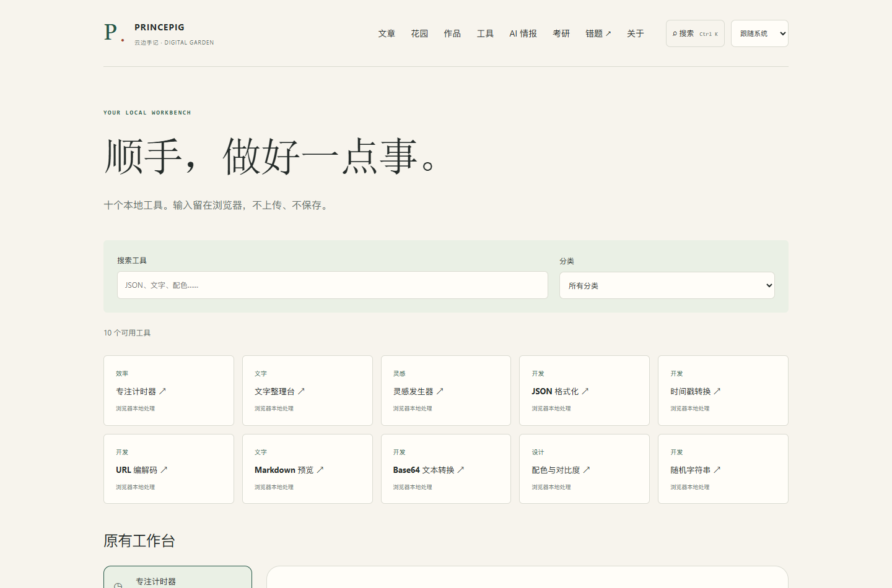Click the P. logo mark
Image resolution: width=892 pixels, height=588 pixels.
click(x=114, y=33)
